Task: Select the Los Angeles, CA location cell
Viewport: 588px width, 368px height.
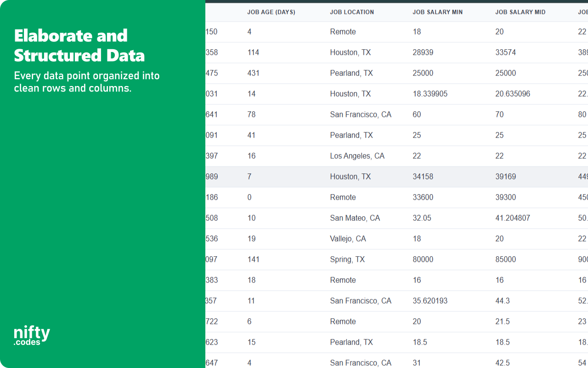Action: pos(357,156)
